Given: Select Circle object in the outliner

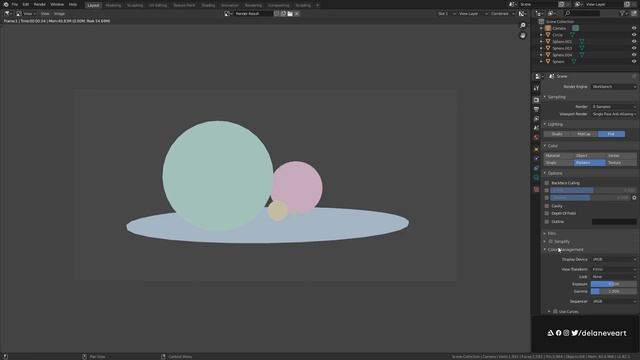Looking at the screenshot, I should pyautogui.click(x=557, y=35).
